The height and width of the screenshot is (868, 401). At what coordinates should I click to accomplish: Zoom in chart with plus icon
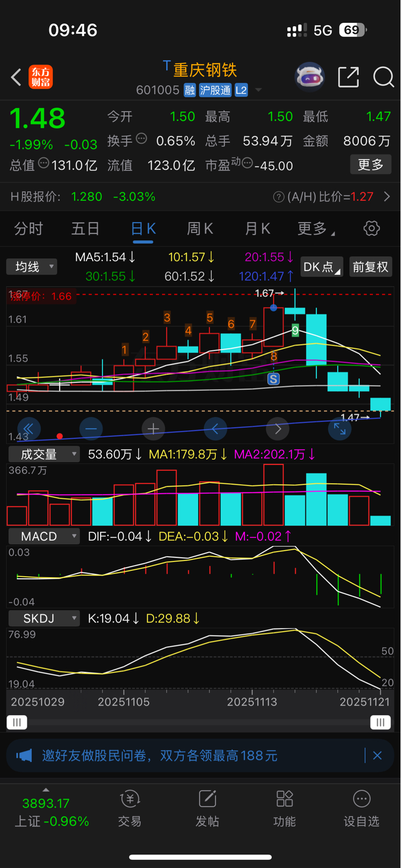pyautogui.click(x=153, y=429)
